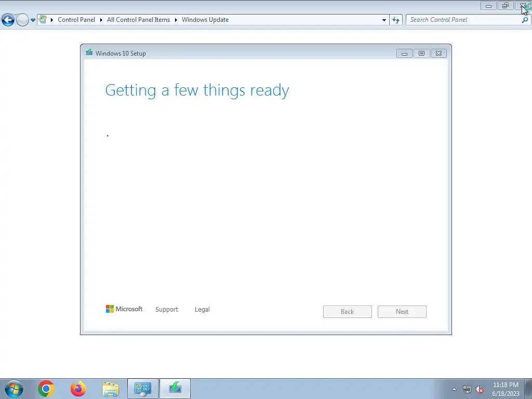
Task: Select the All Control Panel Items breadcrumb
Action: coord(138,20)
